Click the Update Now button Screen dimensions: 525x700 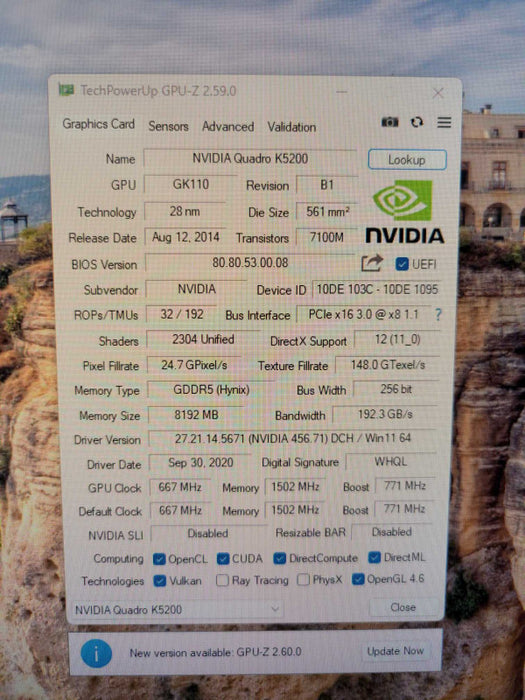coord(396,651)
